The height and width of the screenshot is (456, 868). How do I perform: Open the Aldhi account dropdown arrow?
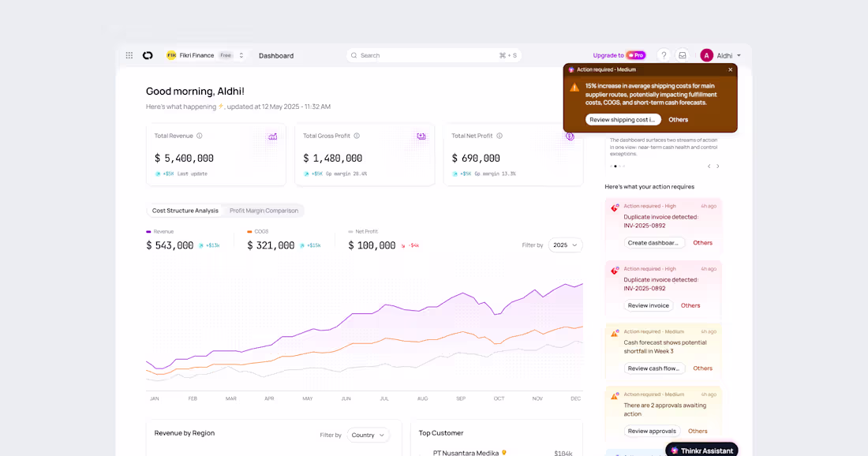point(739,55)
